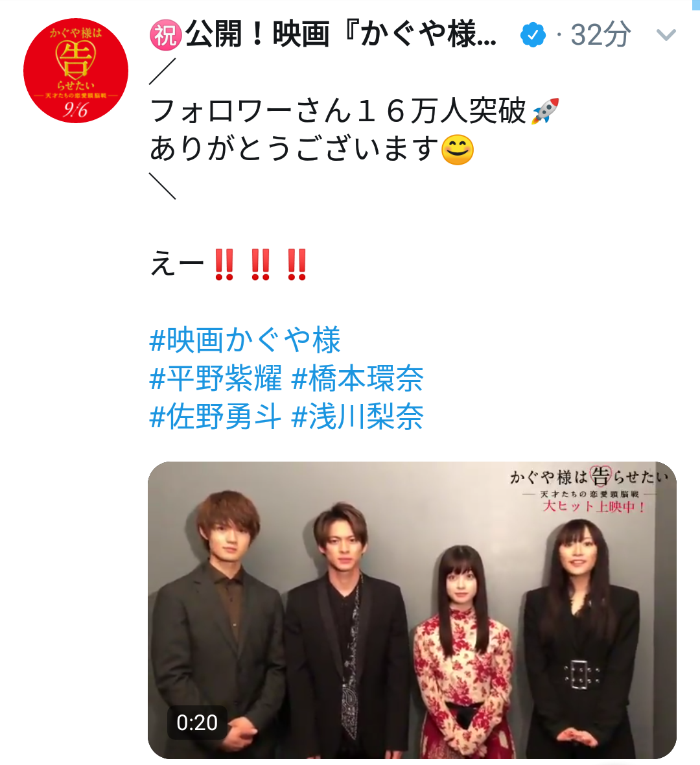This screenshot has height=765, width=700.
Task: Click the first red double exclamation emoji
Action: (x=224, y=265)
